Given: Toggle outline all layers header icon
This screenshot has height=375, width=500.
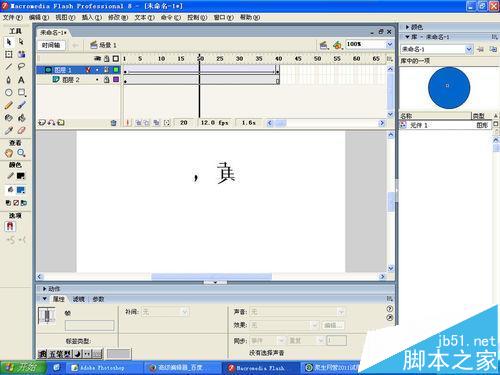Looking at the screenshot, I should pos(116,59).
